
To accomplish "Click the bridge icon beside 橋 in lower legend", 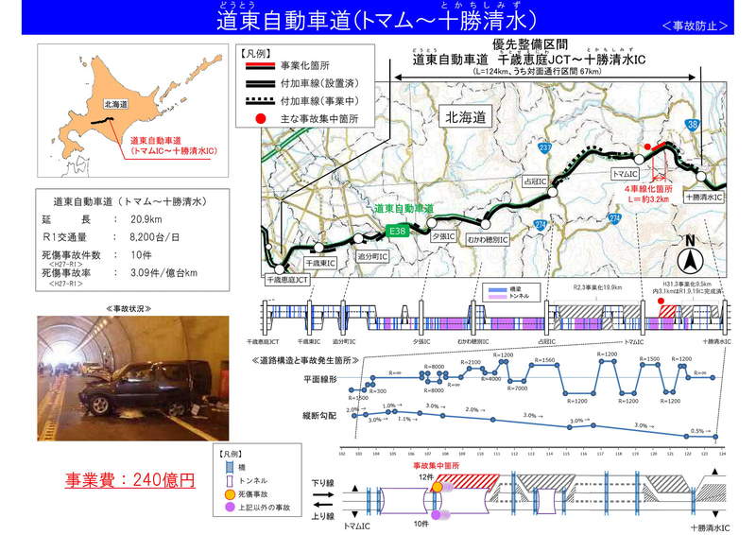I will click(x=230, y=467).
